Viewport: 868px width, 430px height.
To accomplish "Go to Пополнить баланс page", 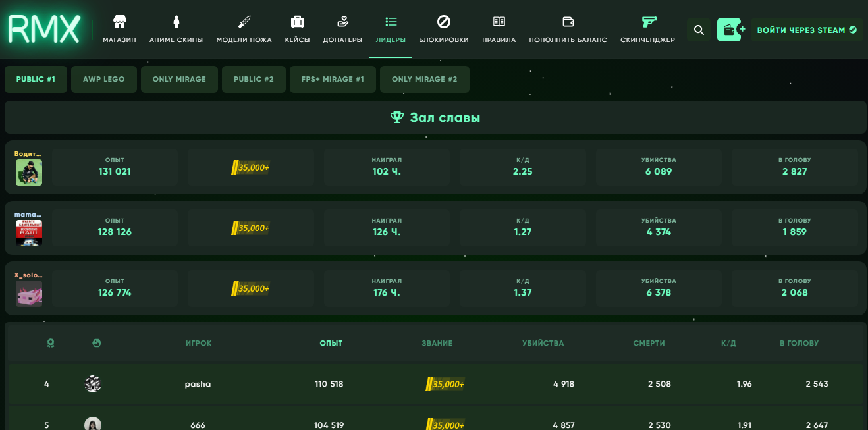I will 568,40.
